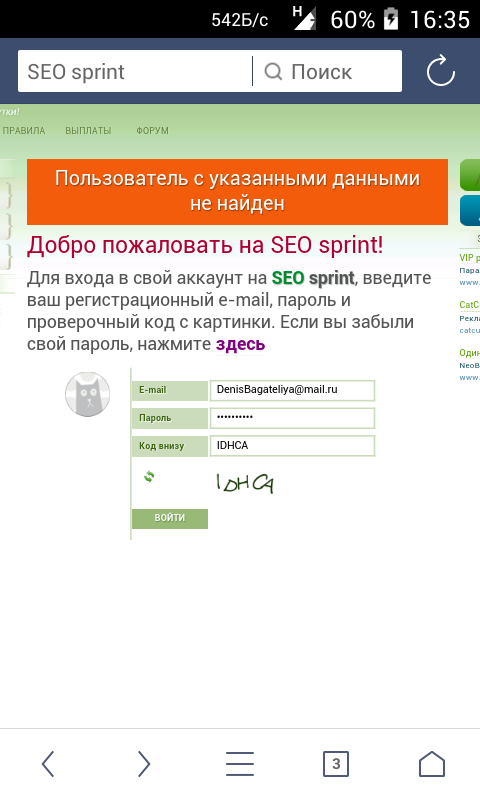
Task: Tap the magnifier icon in search box
Action: (273, 71)
